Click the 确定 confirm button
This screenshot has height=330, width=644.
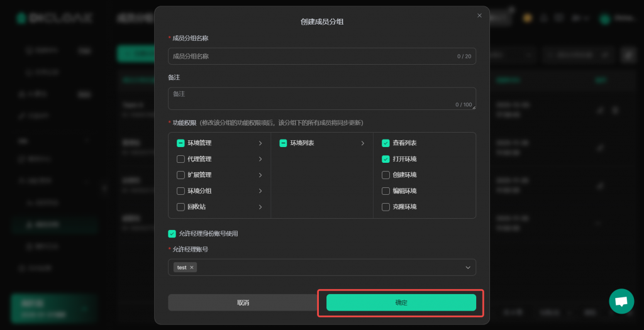click(401, 302)
